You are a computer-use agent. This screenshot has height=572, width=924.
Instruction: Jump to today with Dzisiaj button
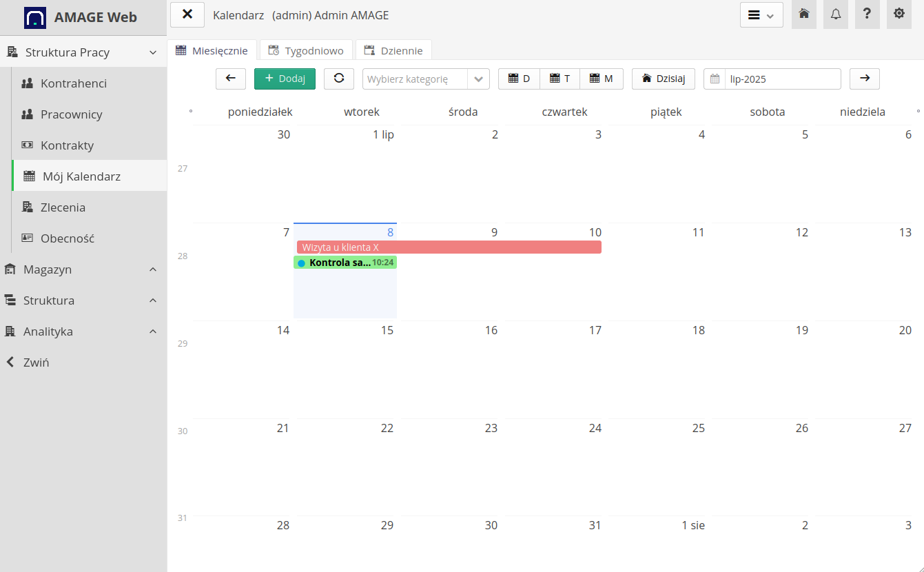pyautogui.click(x=663, y=79)
